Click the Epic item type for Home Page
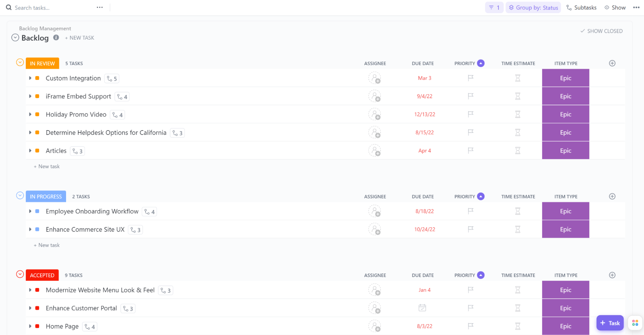Viewport: 644px width, 335px height. [565, 326]
